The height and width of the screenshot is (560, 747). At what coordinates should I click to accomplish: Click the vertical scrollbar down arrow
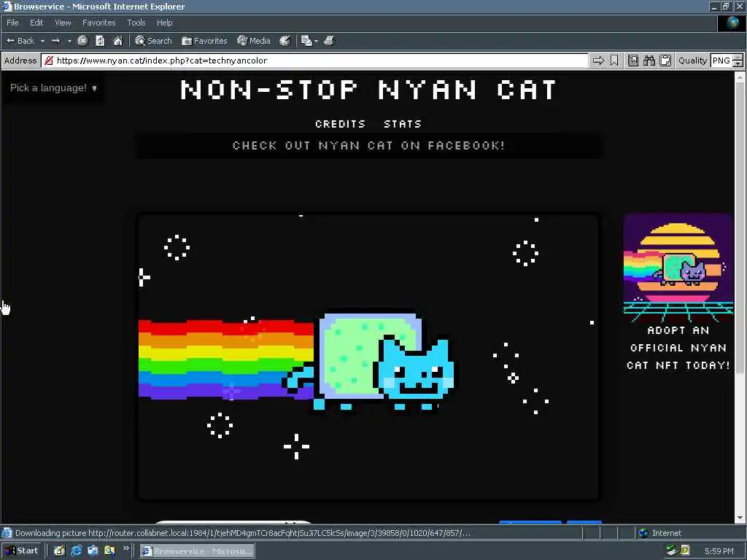[x=740, y=518]
